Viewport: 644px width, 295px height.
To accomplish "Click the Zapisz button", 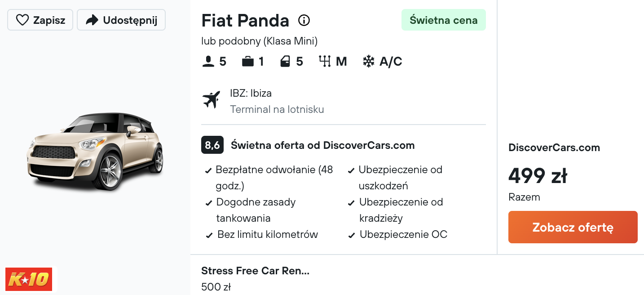I will [x=40, y=20].
